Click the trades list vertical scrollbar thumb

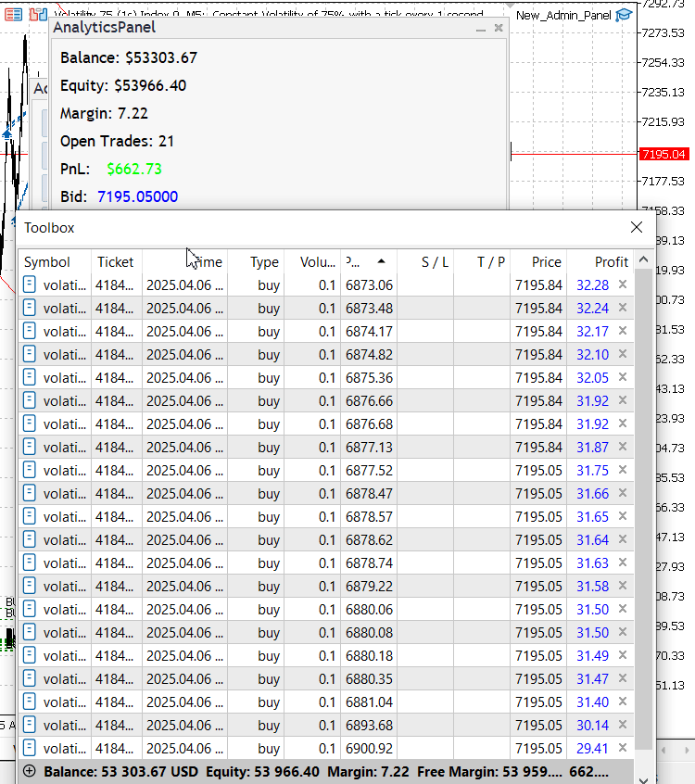coord(644,508)
